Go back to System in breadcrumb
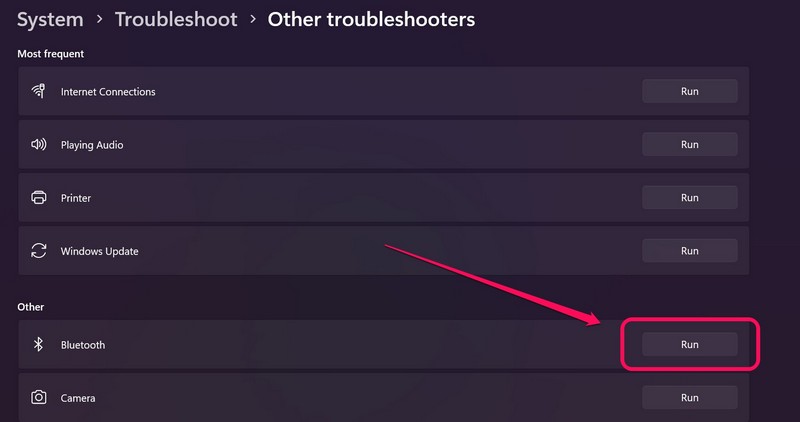 tap(51, 19)
